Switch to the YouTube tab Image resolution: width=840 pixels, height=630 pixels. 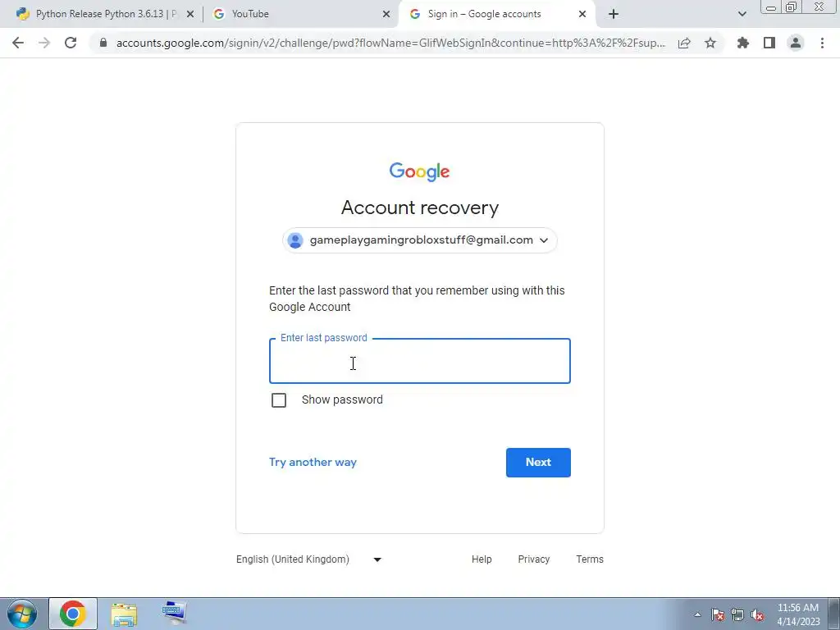tap(300, 14)
